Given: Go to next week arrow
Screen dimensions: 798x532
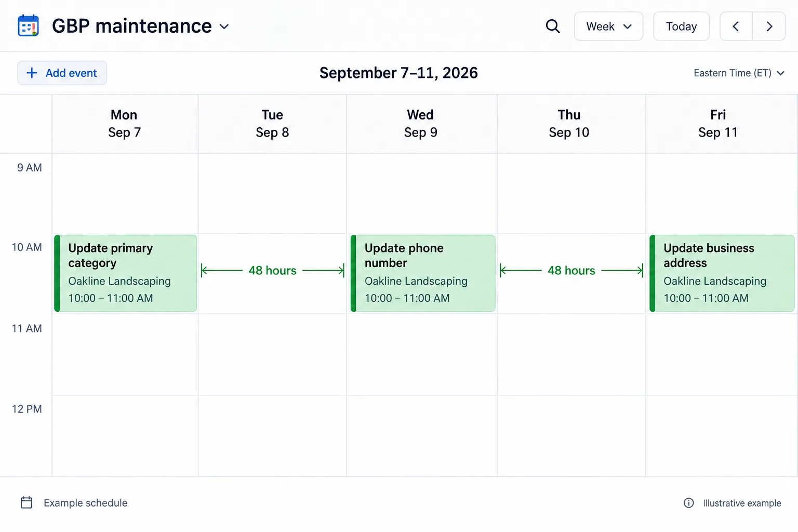Looking at the screenshot, I should click(x=769, y=26).
